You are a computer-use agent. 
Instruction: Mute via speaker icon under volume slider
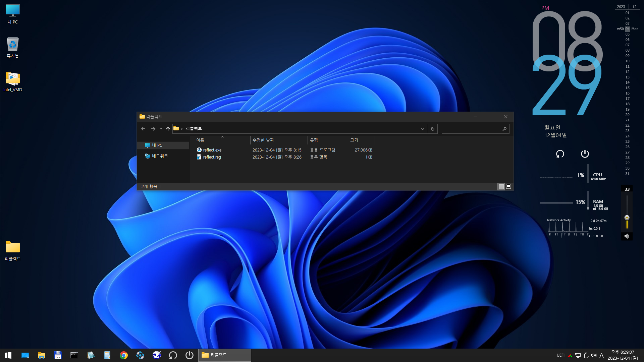pyautogui.click(x=627, y=236)
